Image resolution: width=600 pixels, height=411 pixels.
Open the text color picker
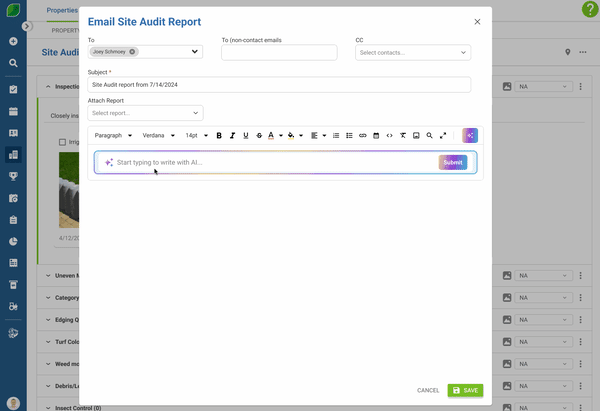click(x=271, y=135)
